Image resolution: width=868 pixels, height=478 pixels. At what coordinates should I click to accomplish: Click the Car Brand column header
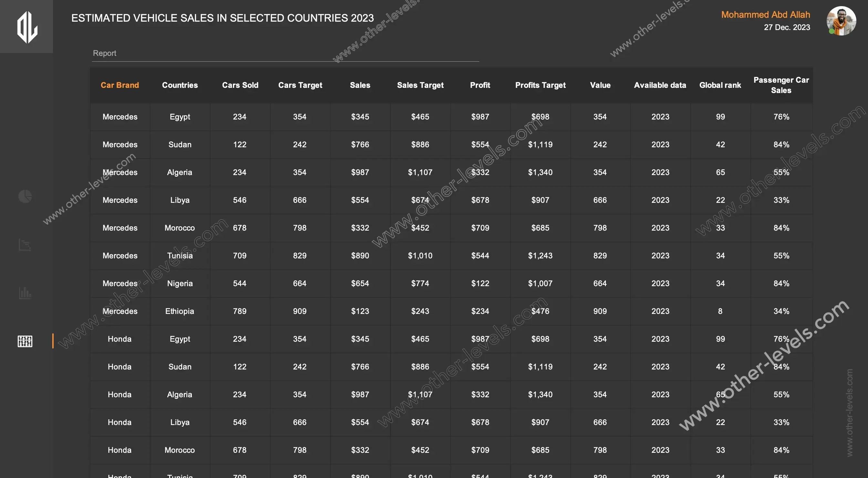pyautogui.click(x=119, y=85)
